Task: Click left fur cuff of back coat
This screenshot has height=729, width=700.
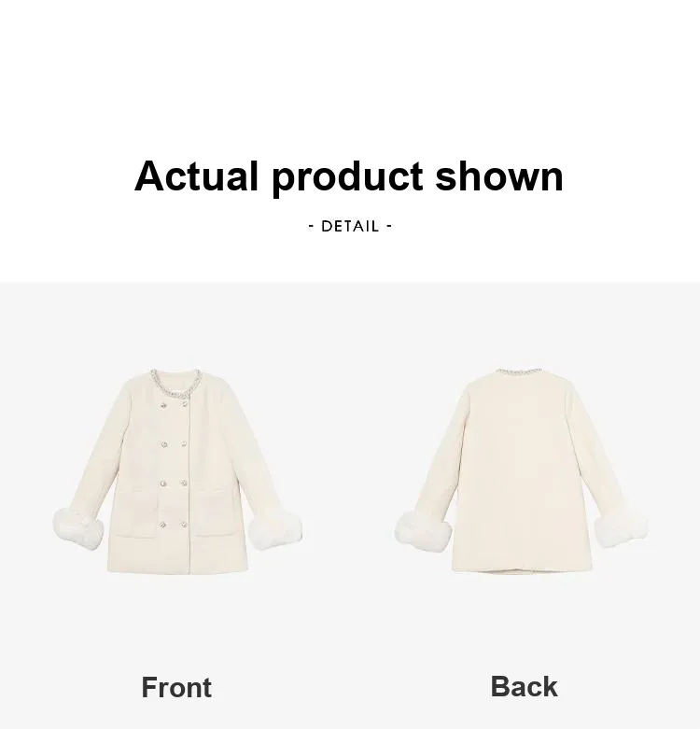Action: [x=423, y=531]
